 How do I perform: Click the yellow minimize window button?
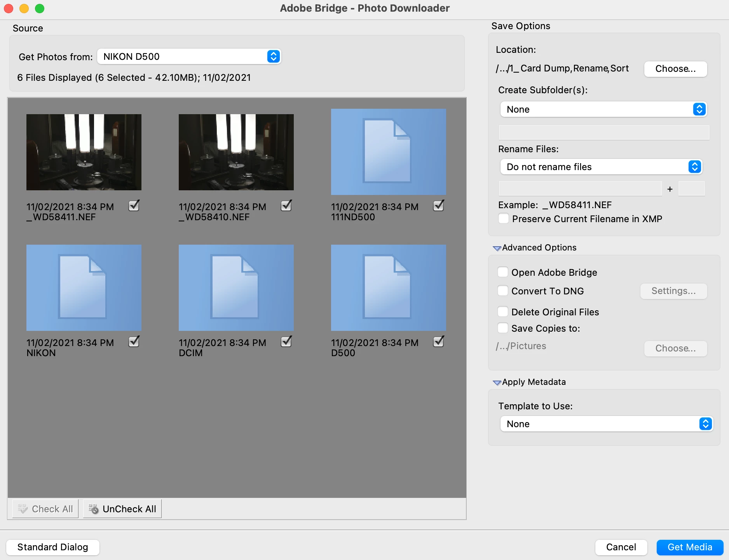pos(24,9)
